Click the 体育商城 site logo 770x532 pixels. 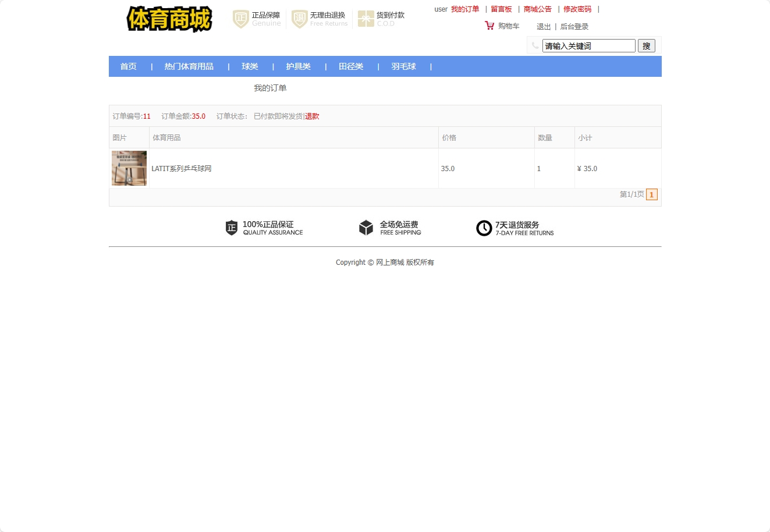pos(169,19)
